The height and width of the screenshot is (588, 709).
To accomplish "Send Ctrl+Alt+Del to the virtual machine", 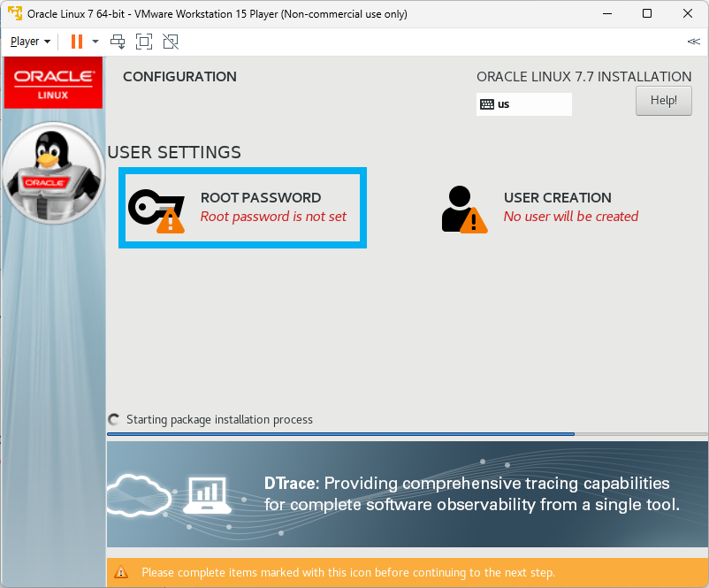I will click(118, 42).
